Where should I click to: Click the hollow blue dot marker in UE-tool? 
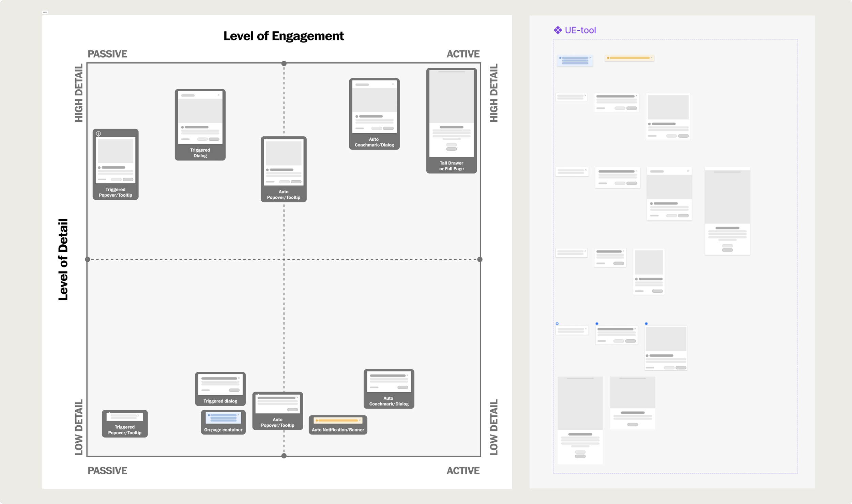click(557, 324)
